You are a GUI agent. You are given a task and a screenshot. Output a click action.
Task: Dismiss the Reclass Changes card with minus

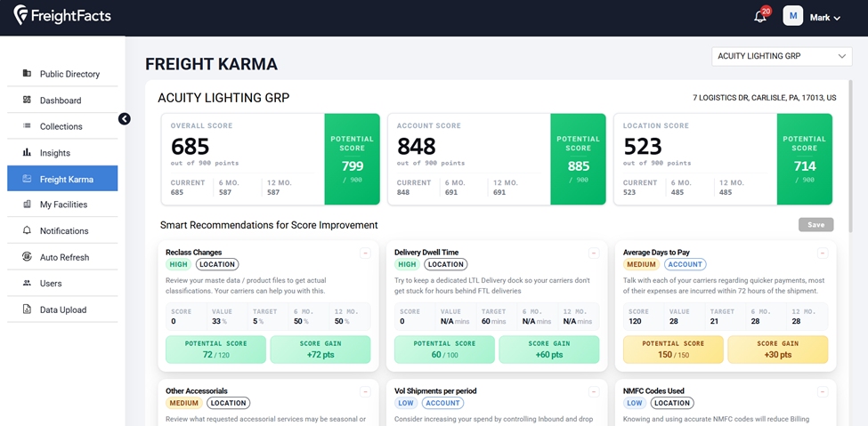coord(365,253)
